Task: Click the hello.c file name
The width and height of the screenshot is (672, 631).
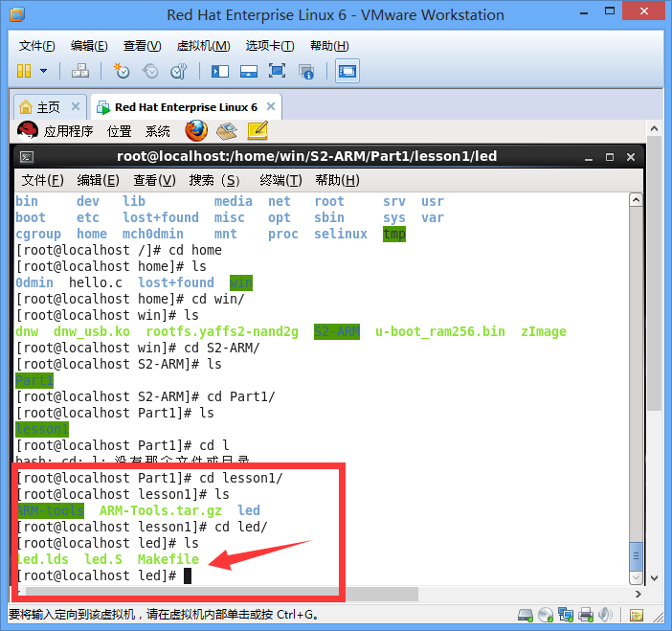Action: (96, 282)
